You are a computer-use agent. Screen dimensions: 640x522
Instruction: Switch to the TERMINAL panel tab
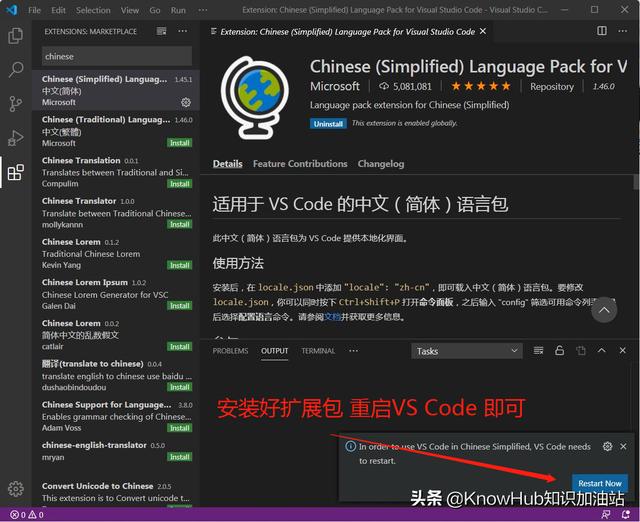318,351
